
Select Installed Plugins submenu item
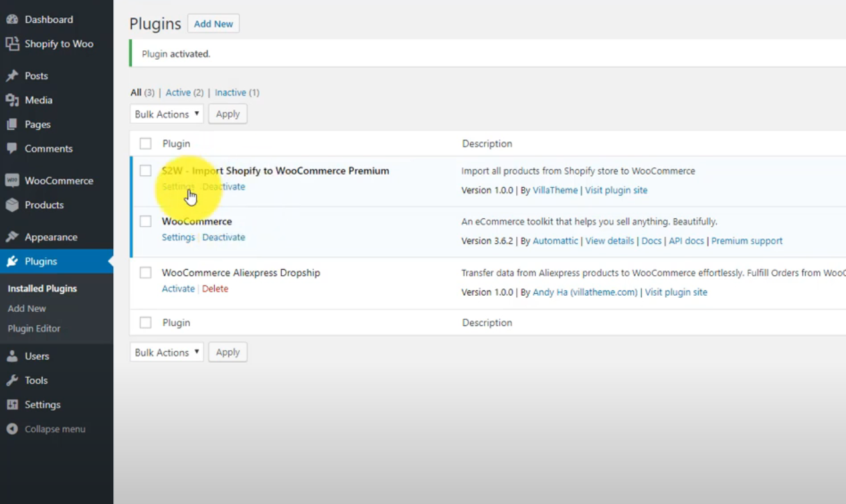(x=42, y=288)
